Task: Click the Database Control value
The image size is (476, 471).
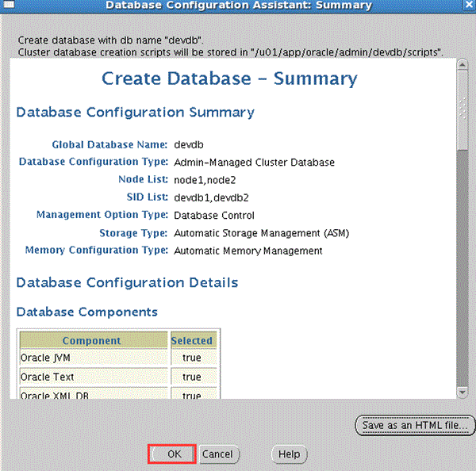Action: [214, 216]
